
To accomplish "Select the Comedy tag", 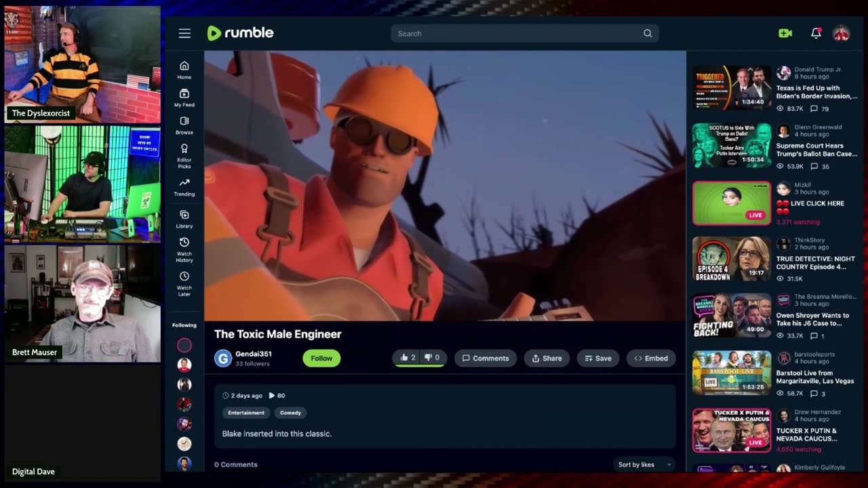I will coord(290,413).
